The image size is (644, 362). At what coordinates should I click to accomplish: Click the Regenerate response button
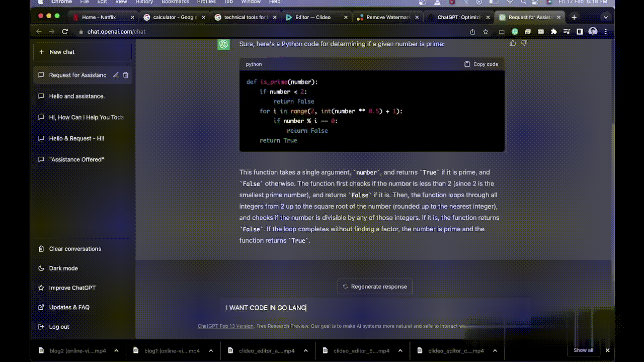pyautogui.click(x=375, y=287)
